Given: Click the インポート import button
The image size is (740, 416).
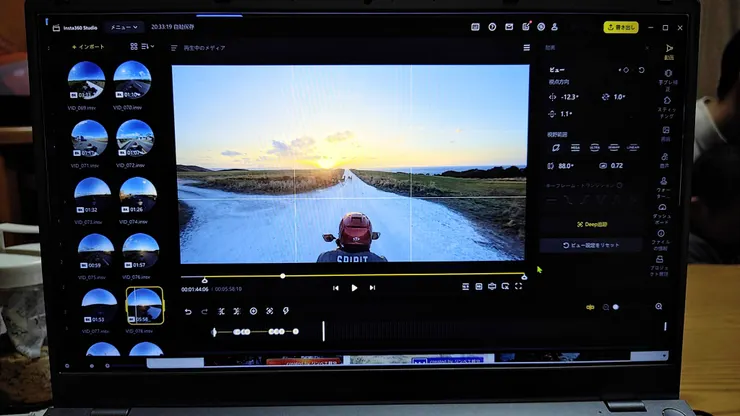Looking at the screenshot, I should coord(88,47).
